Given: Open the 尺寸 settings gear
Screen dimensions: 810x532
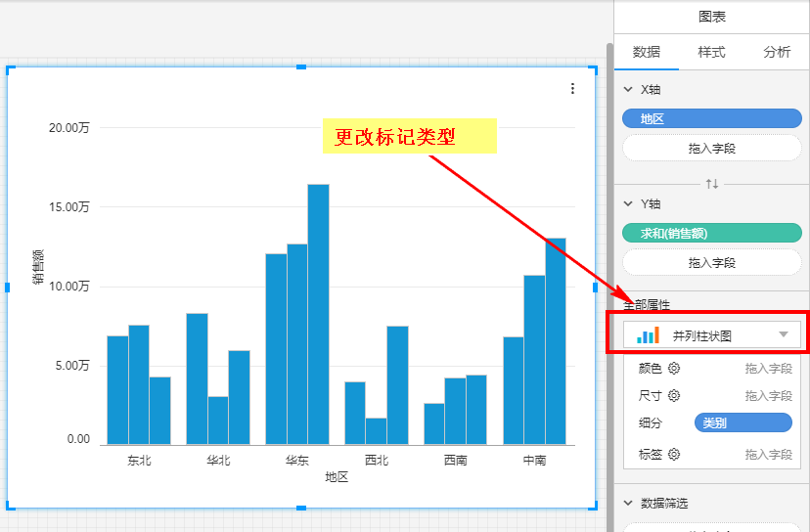Looking at the screenshot, I should coord(674,396).
